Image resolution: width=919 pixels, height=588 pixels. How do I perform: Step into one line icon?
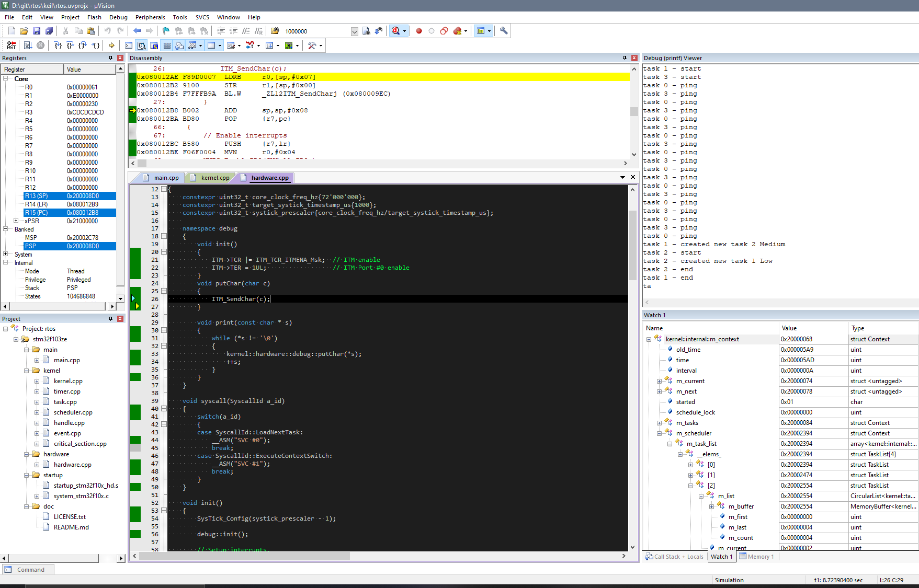[x=58, y=45]
